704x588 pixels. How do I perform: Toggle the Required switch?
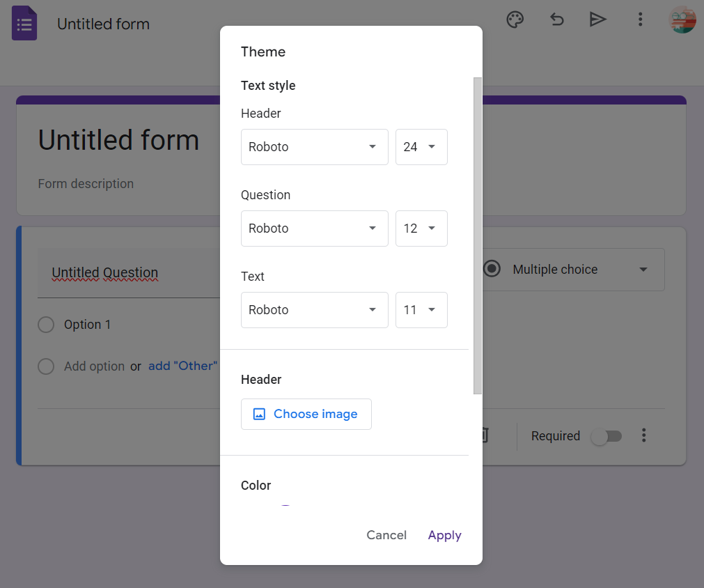(x=607, y=436)
